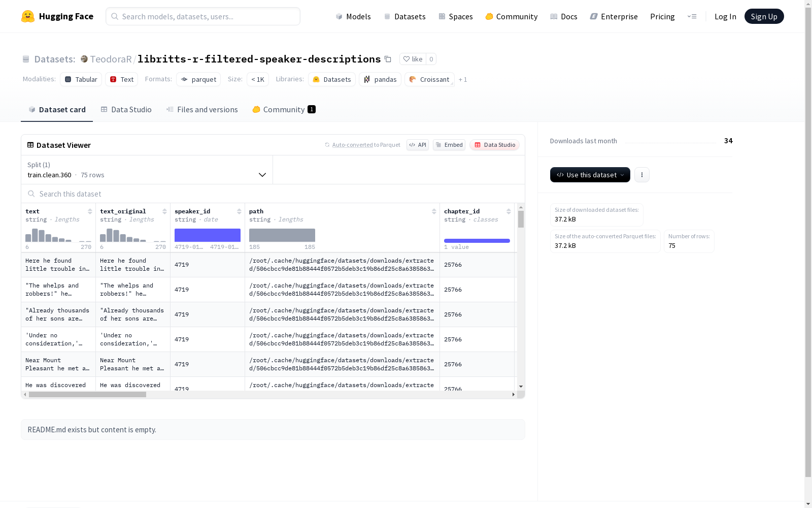Sort by the text_original column
Image resolution: width=812 pixels, height=508 pixels.
[164, 211]
